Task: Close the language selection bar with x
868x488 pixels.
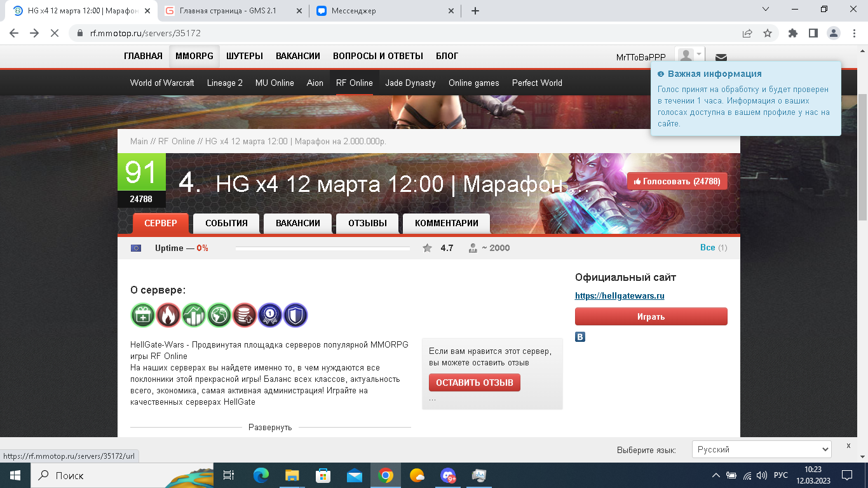Action: point(848,445)
